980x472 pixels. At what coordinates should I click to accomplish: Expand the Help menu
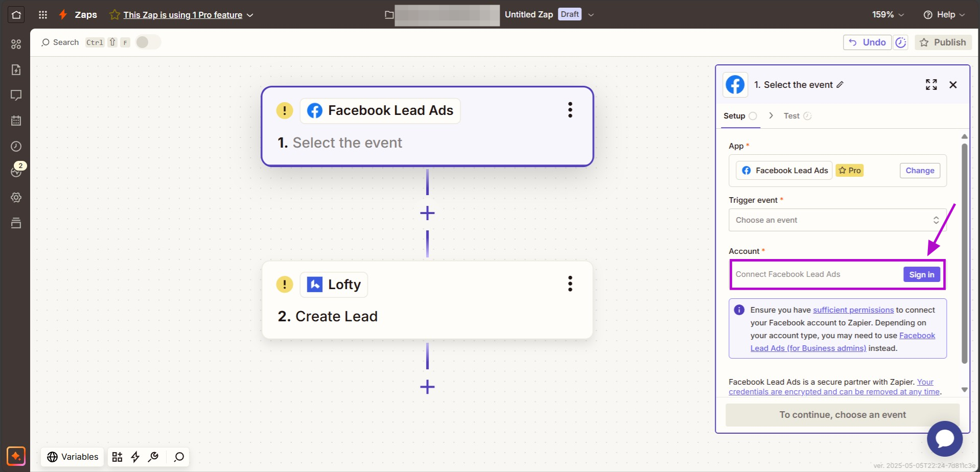pos(944,15)
